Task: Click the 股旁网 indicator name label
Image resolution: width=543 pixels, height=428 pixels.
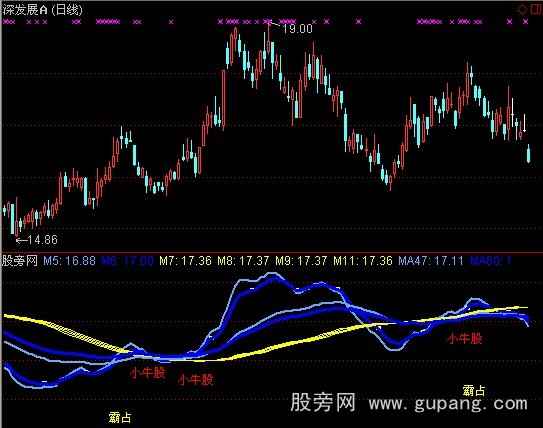Action: point(19,260)
